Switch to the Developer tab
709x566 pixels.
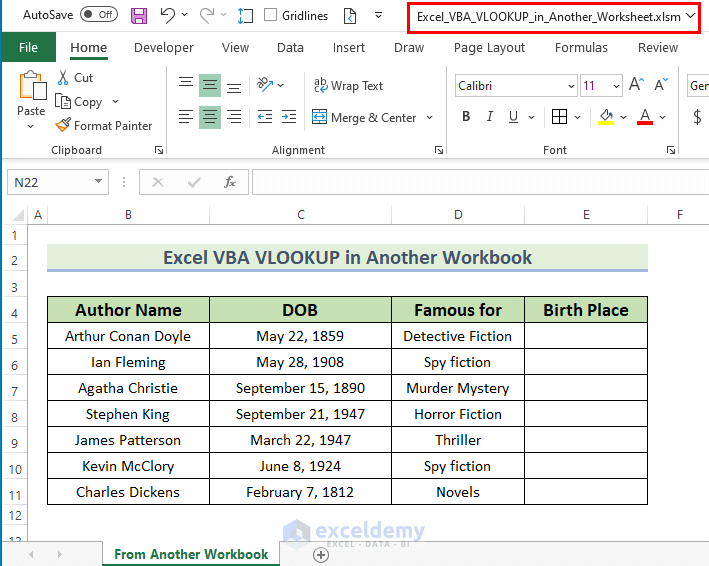pyautogui.click(x=164, y=47)
